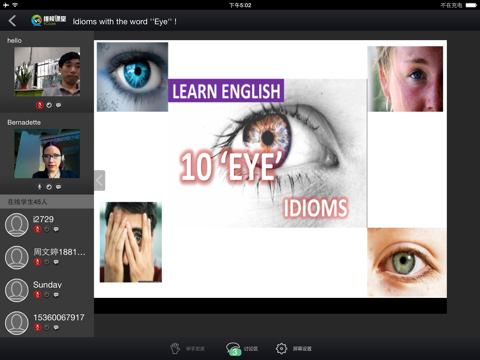Click the raise-hand text label

(195, 349)
